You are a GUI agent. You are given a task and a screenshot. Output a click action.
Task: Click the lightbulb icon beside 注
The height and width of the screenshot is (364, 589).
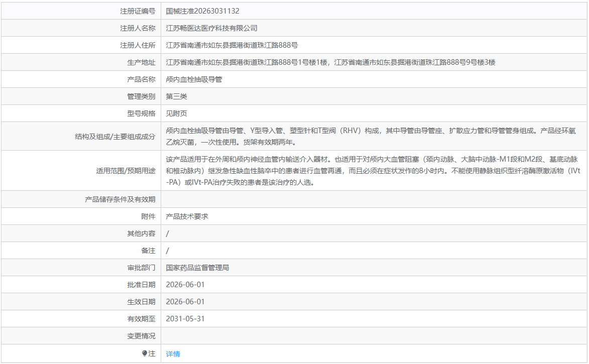pyautogui.click(x=145, y=353)
